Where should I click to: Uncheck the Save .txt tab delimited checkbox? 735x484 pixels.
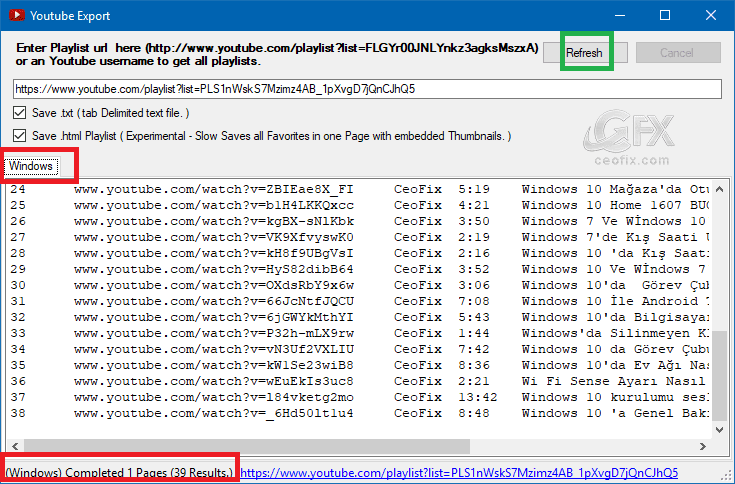(20, 113)
